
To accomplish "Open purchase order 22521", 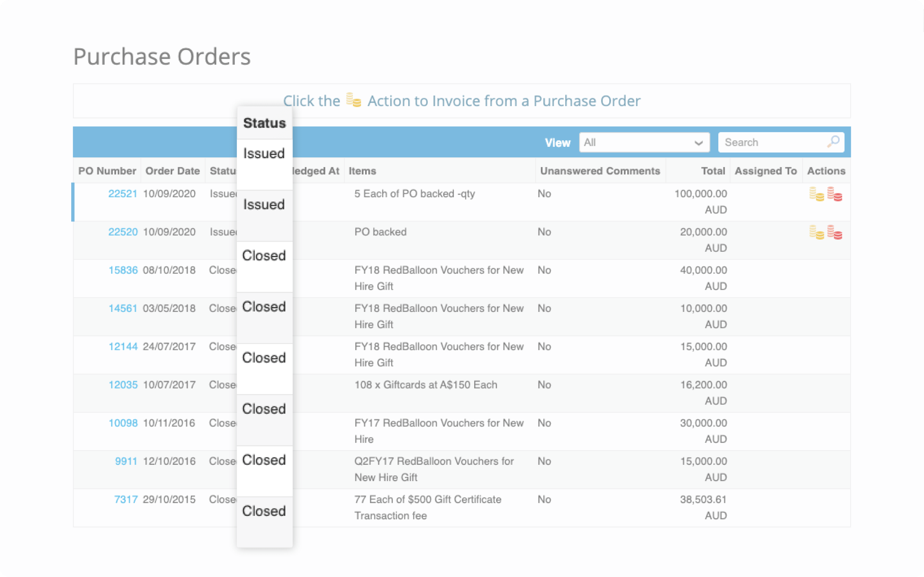I will pos(123,194).
